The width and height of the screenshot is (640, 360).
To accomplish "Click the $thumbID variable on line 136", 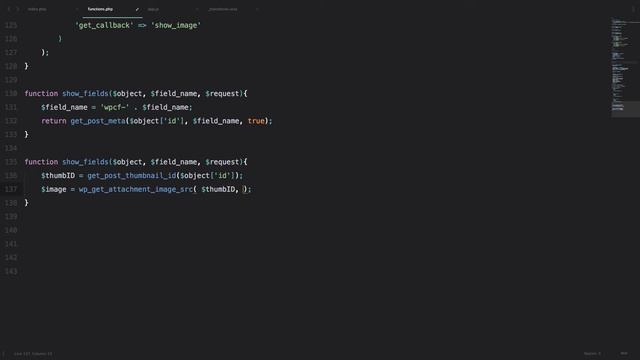I will coord(58,176).
